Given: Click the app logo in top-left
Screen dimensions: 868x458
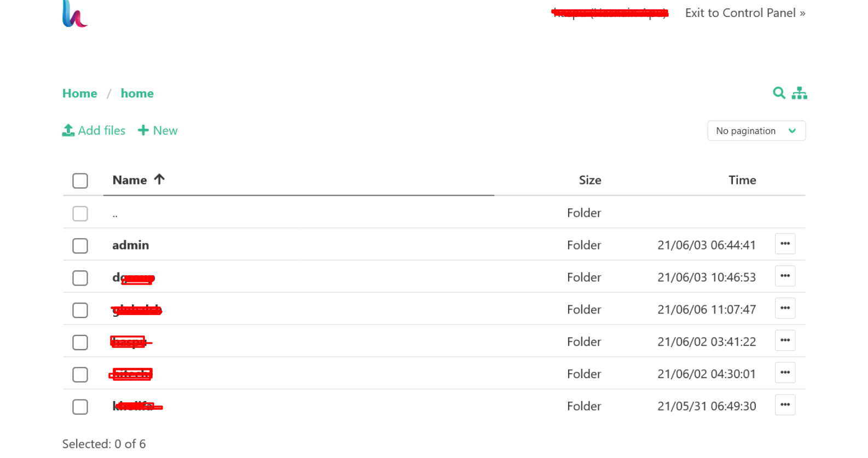Looking at the screenshot, I should [74, 14].
